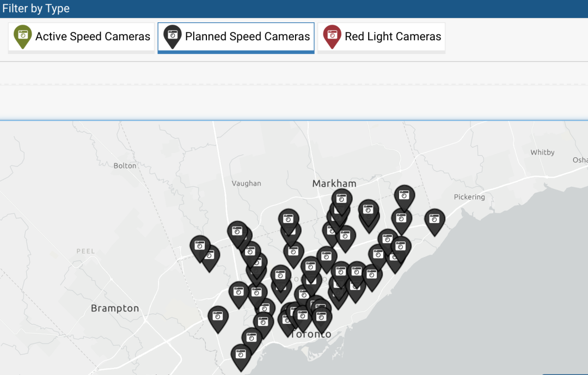Toggle the Planned Speed Cameras filter

tap(236, 37)
